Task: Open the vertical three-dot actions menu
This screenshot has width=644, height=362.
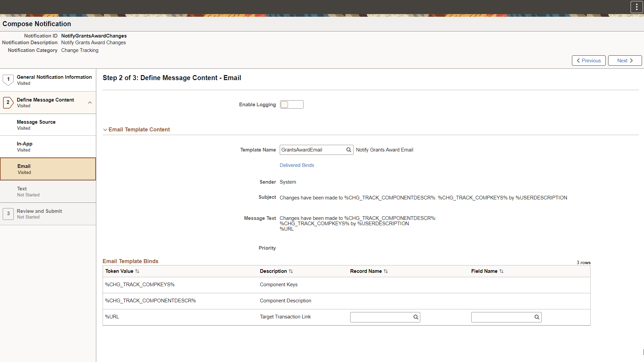Action: coord(636,7)
